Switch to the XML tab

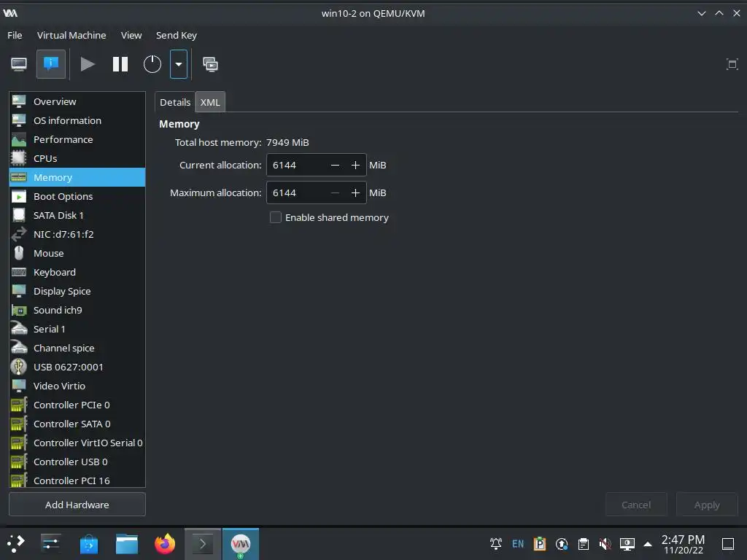(x=210, y=102)
